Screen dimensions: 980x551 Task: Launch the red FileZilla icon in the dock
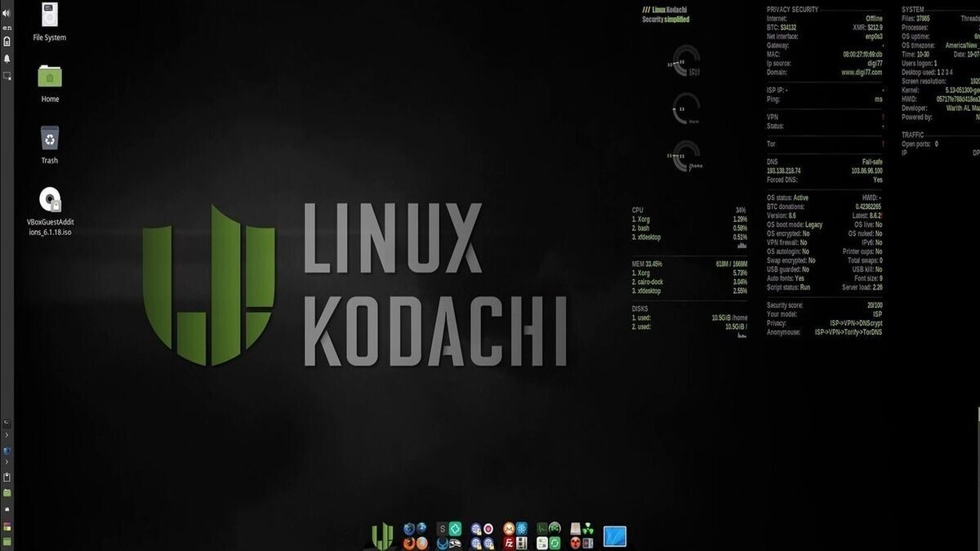(x=509, y=543)
